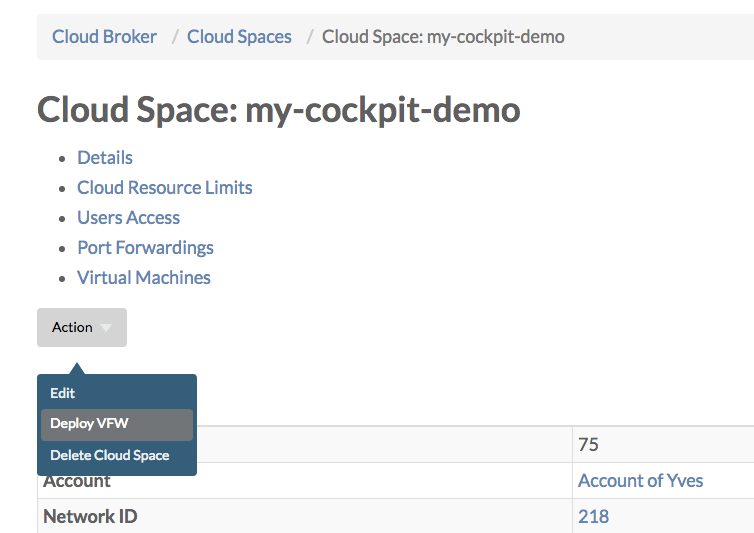This screenshot has width=754, height=533.
Task: Navigate to Cloud Spaces breadcrumb
Action: [239, 37]
